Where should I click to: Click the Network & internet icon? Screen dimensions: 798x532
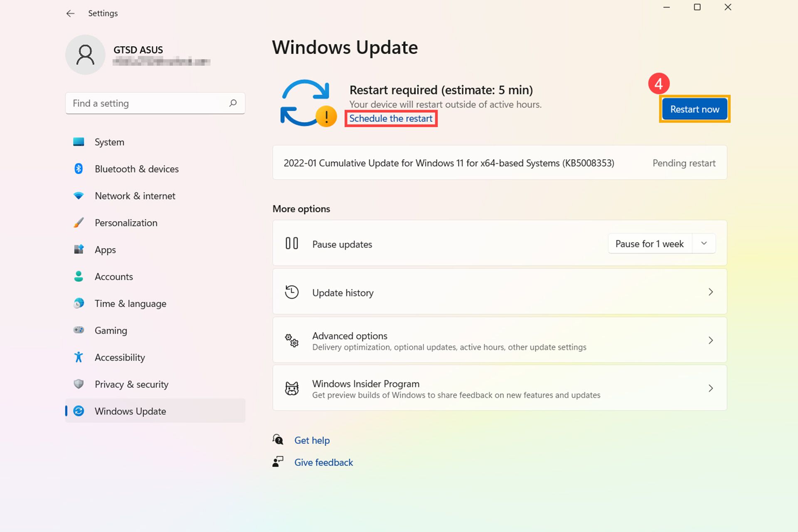point(79,196)
